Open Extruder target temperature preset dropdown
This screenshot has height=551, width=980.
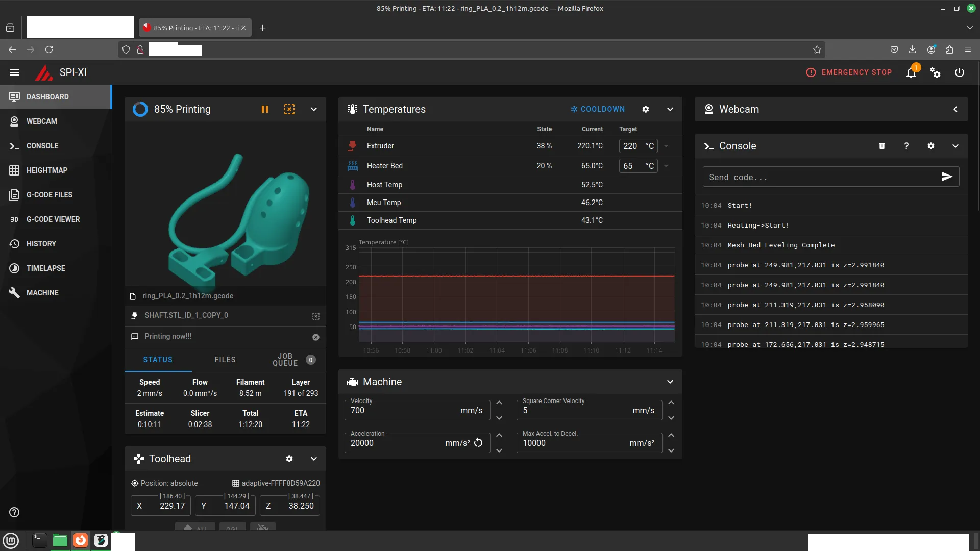[666, 146]
